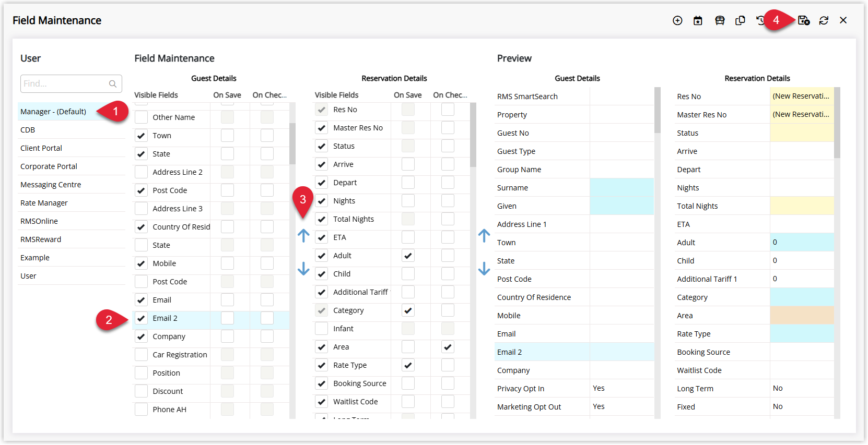Click Waitlist Code label in Reservation fields list
This screenshot has height=445, width=868.
355,402
